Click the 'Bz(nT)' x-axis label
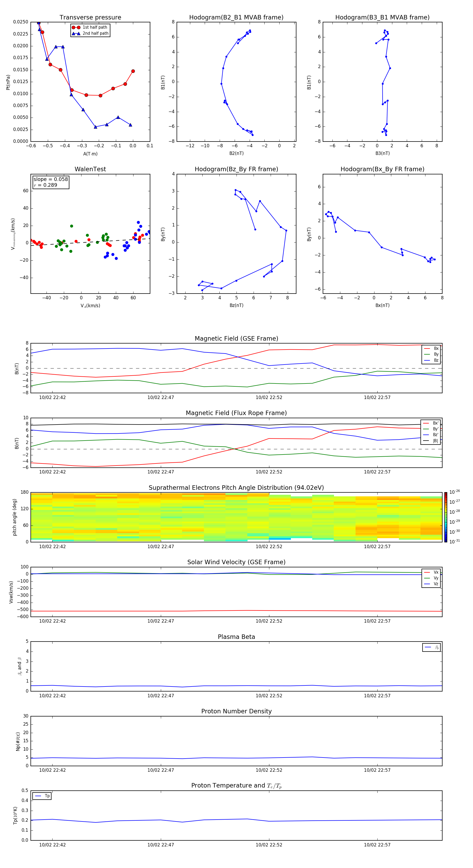Image resolution: width=473 pixels, height=868 pixels. coord(236,305)
